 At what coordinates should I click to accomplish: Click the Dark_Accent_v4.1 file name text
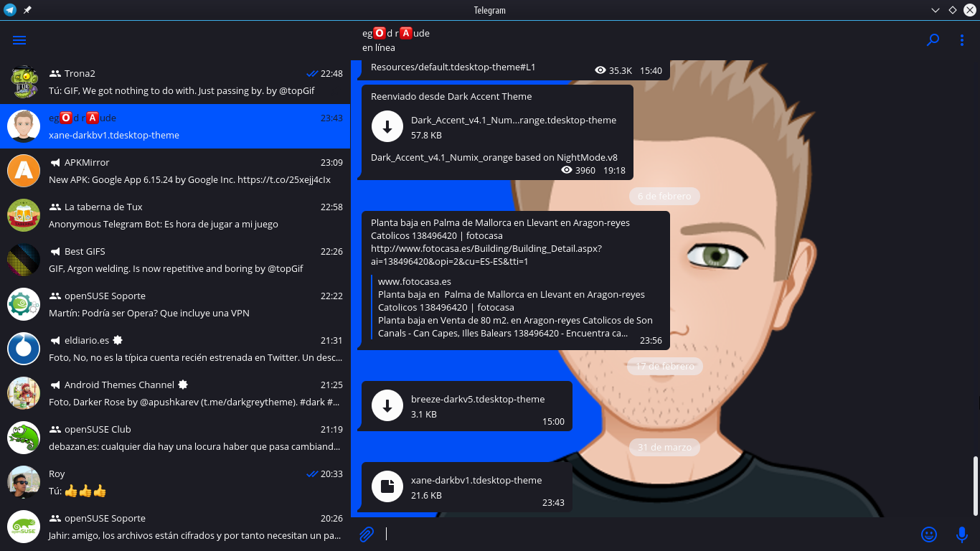click(x=514, y=120)
